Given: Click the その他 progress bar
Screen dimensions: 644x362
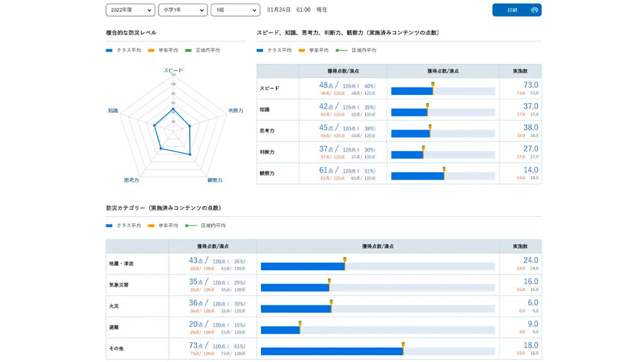Looking at the screenshot, I should pos(378,351).
